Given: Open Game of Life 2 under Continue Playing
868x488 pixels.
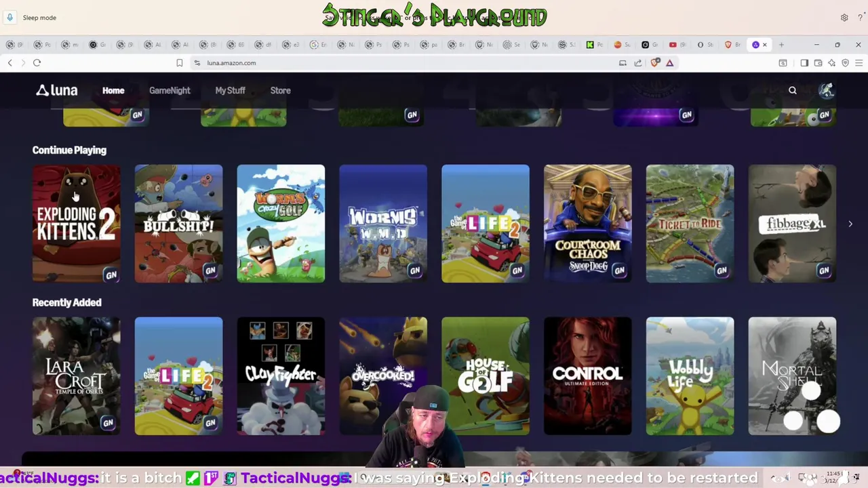Looking at the screenshot, I should 486,223.
